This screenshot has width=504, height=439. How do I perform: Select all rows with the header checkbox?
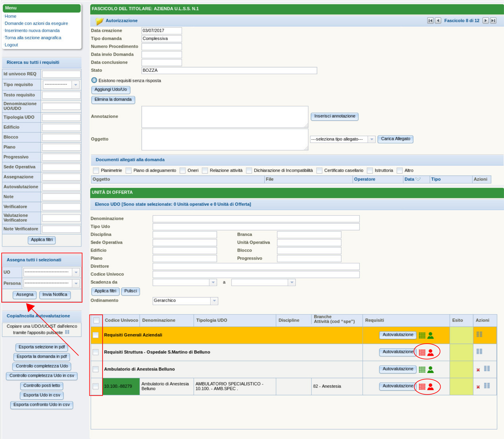[96, 320]
